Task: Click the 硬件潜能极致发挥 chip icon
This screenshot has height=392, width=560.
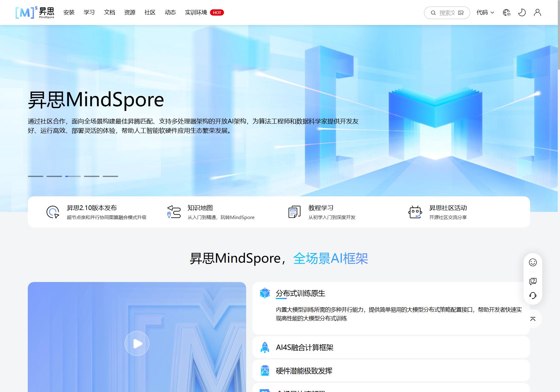Action: tap(265, 371)
